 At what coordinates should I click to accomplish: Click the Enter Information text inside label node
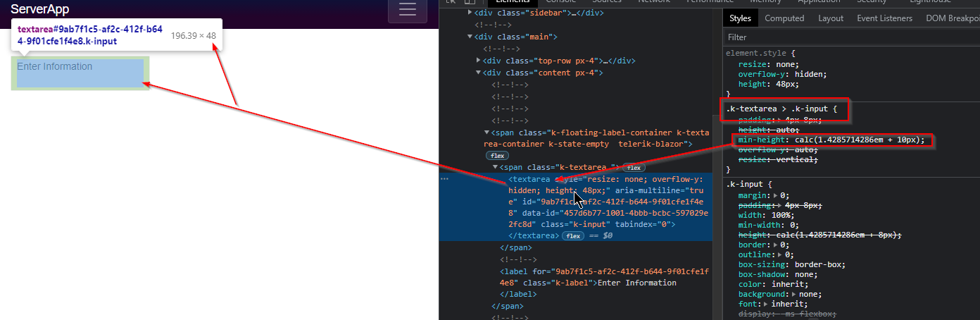[x=637, y=283]
